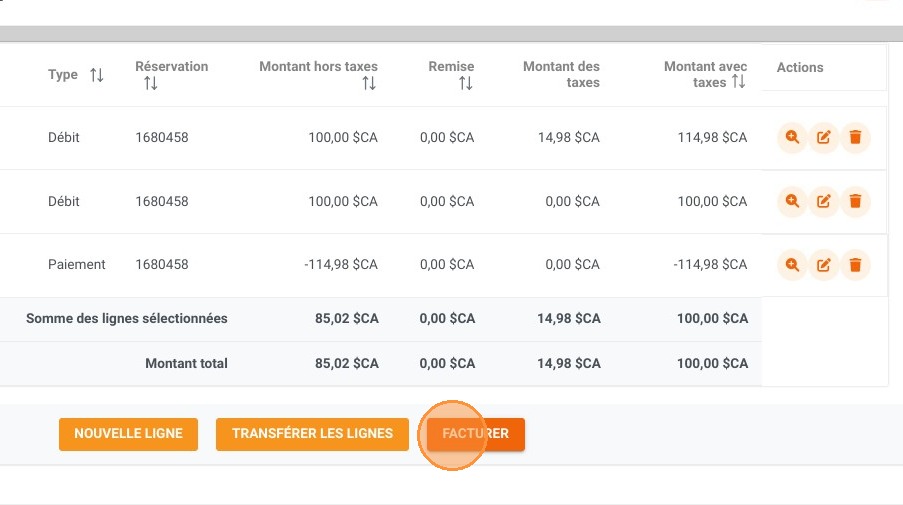
Task: Click the -114,98 $CA Montant avec taxes
Action: (710, 264)
